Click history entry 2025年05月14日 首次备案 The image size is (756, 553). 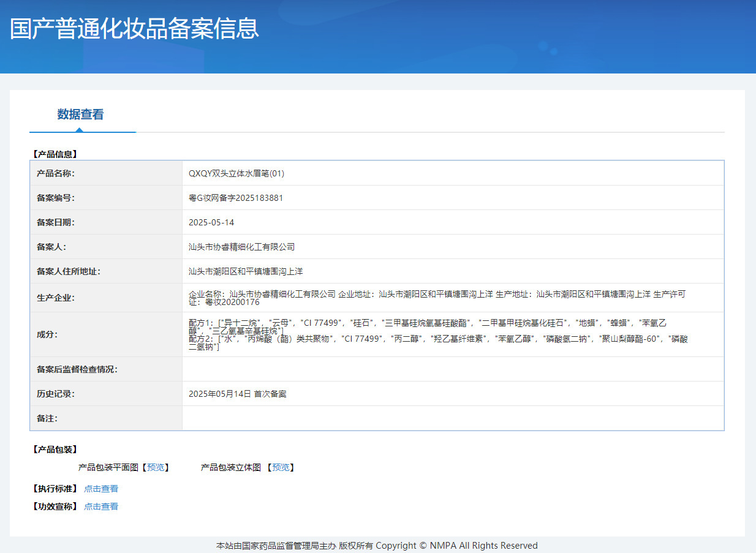238,394
